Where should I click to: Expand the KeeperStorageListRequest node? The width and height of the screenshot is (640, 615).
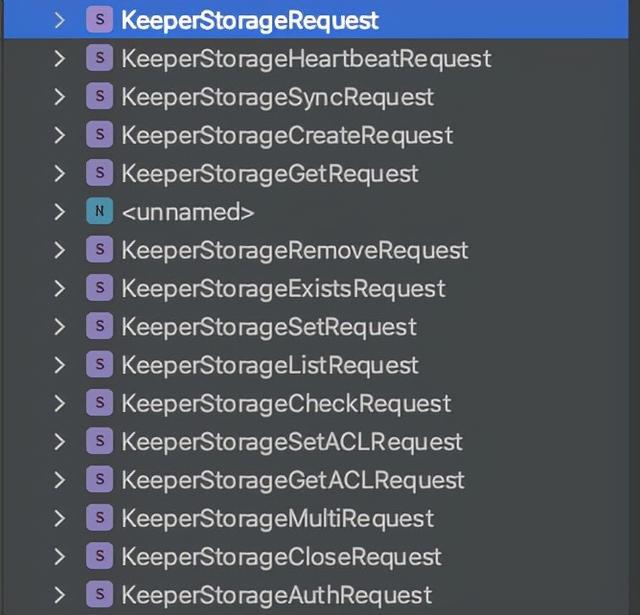60,365
